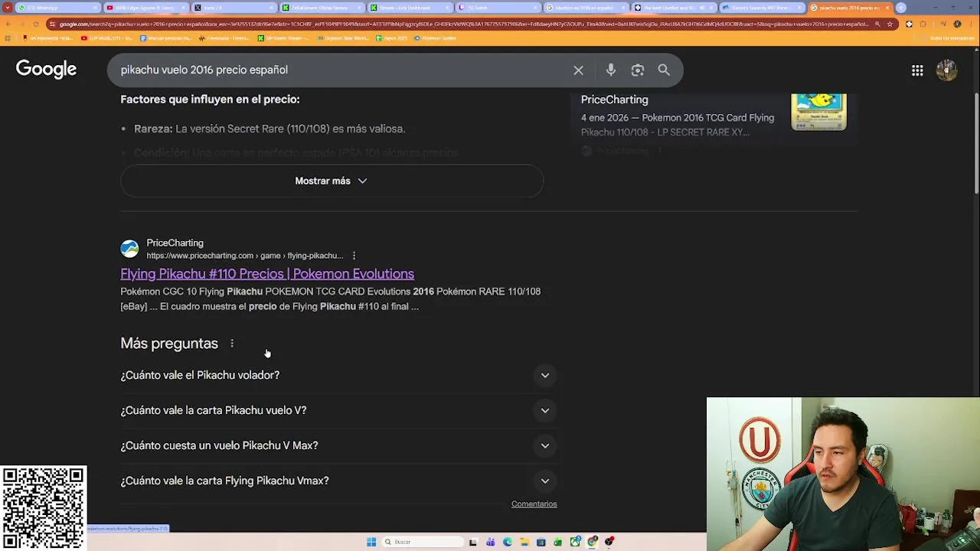Open the Windows Start menu
This screenshot has width=980, height=551.
[371, 542]
